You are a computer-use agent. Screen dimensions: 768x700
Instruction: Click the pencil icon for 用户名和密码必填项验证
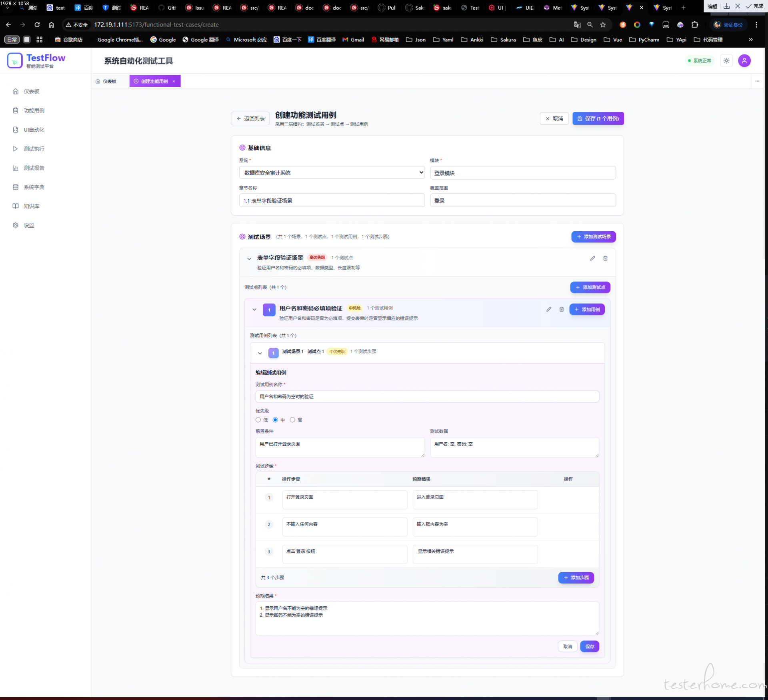point(548,309)
